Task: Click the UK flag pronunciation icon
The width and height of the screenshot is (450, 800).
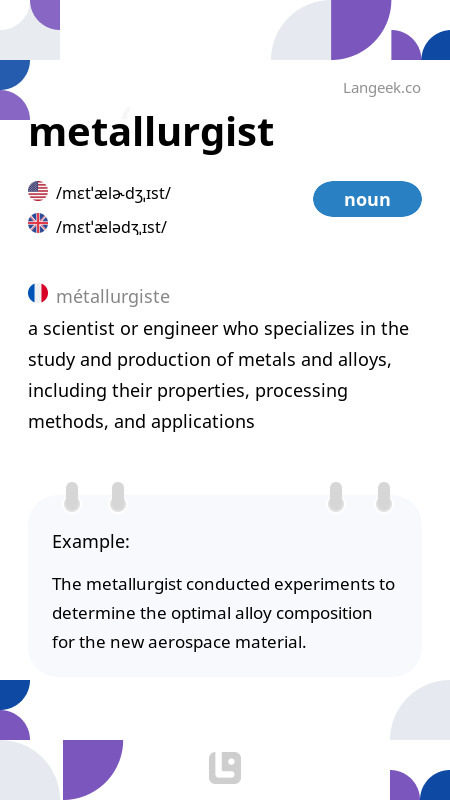Action: 38,223
